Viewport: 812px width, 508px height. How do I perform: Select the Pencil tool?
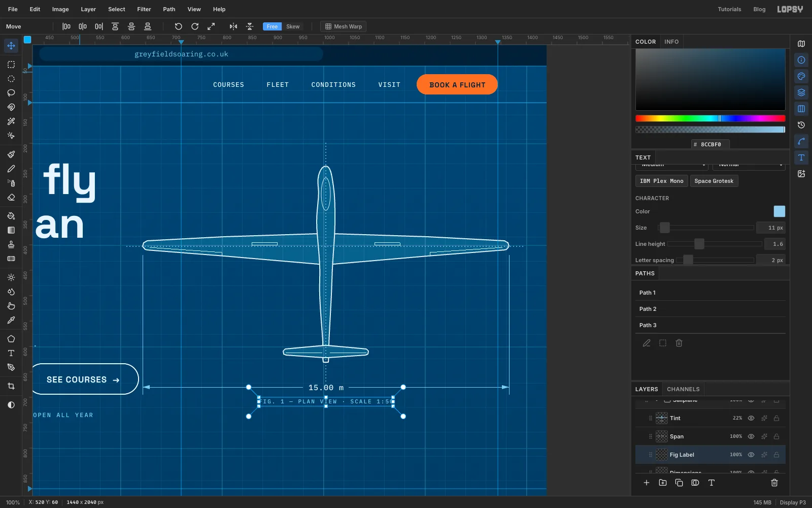pos(11,169)
